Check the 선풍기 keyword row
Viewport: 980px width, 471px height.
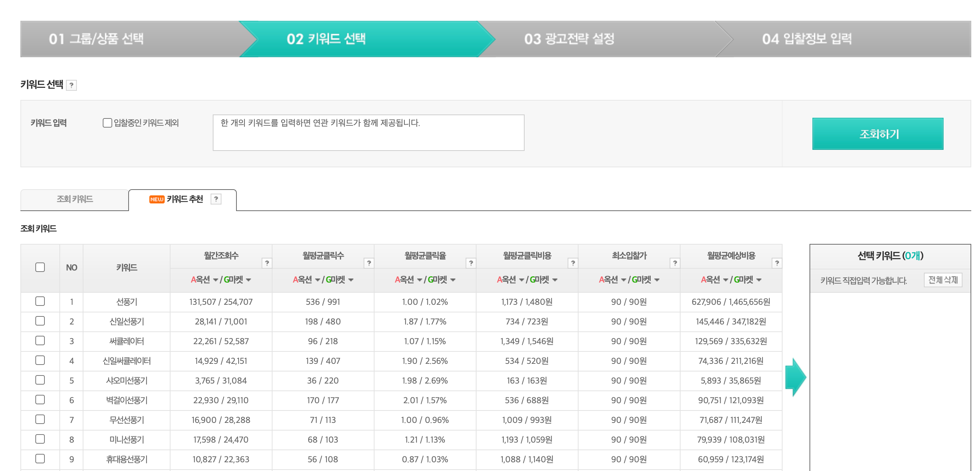[x=40, y=301]
